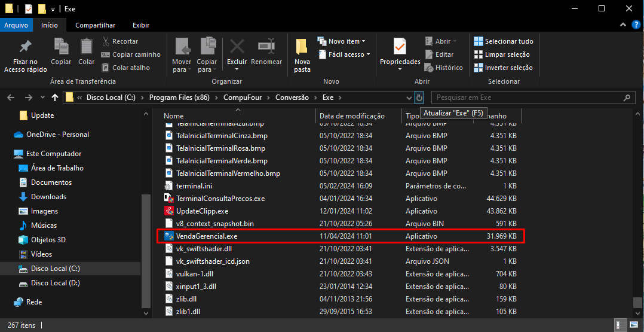Expand the Novo item dropdown

(x=346, y=41)
